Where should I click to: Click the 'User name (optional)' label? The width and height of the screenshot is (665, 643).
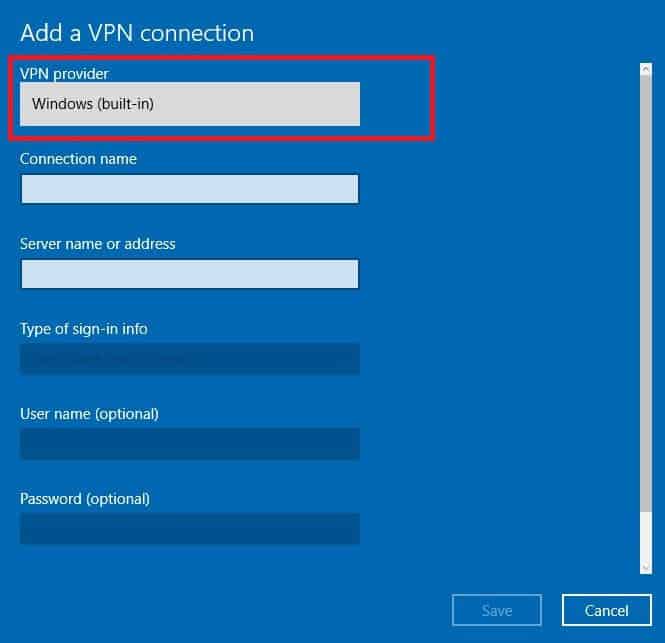click(89, 414)
